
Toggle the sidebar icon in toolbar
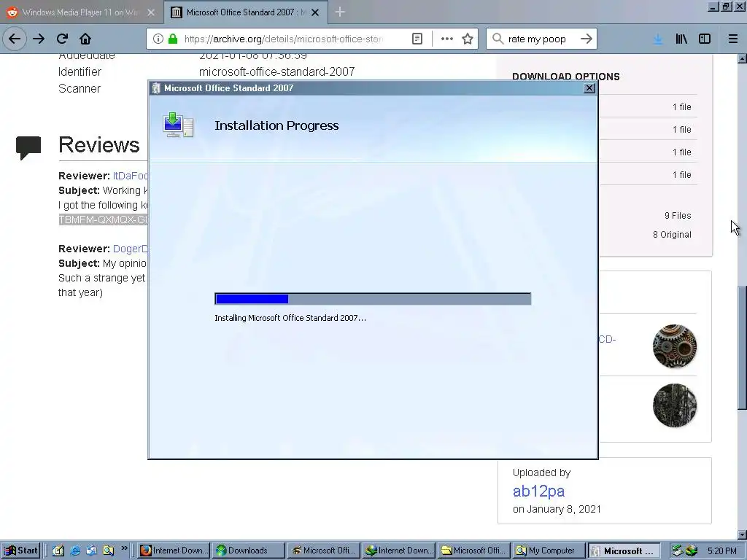(705, 39)
